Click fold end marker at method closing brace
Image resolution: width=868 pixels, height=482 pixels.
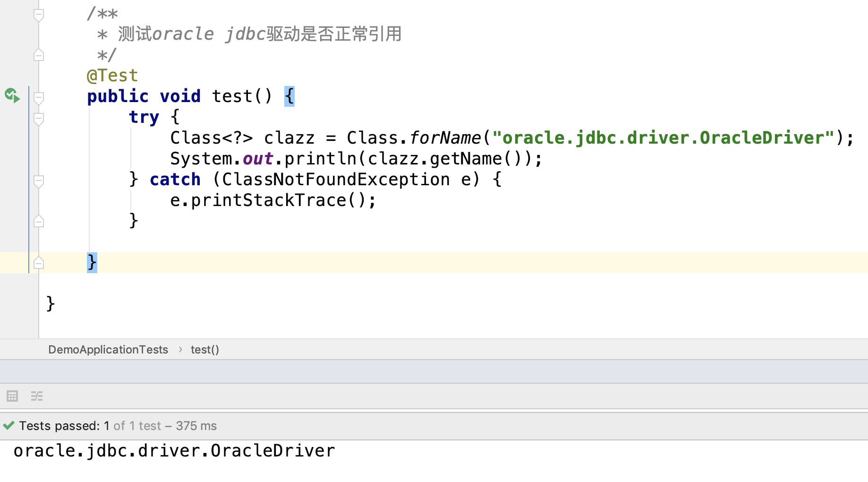click(x=39, y=263)
